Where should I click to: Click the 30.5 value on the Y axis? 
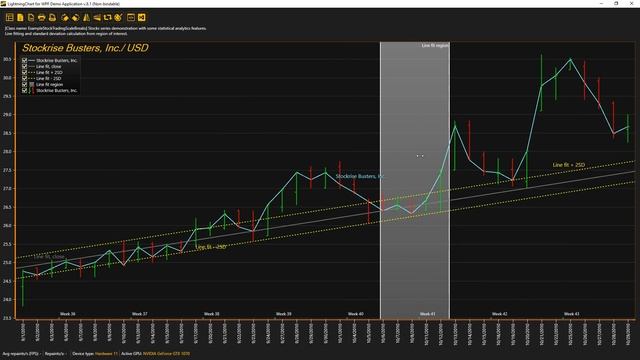[7, 59]
